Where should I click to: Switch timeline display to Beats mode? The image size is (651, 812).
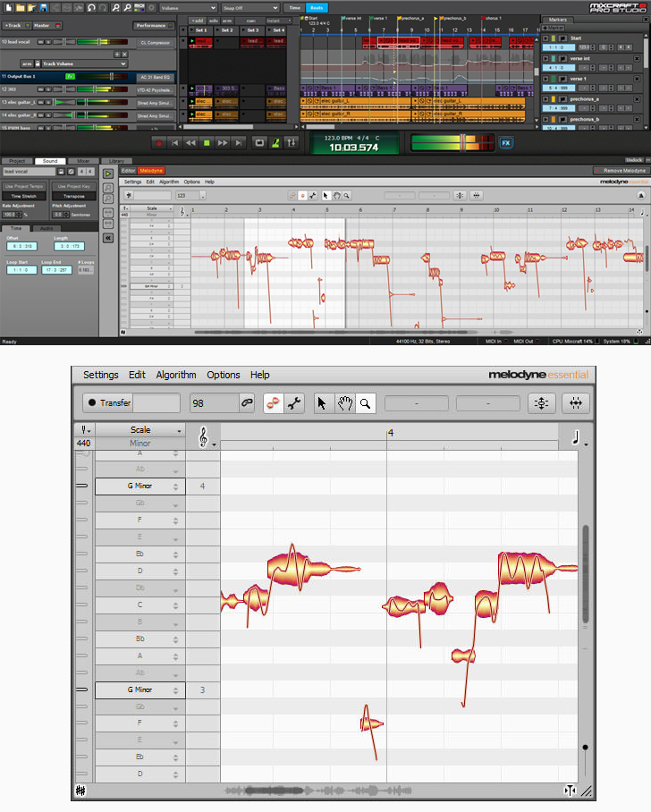317,8
